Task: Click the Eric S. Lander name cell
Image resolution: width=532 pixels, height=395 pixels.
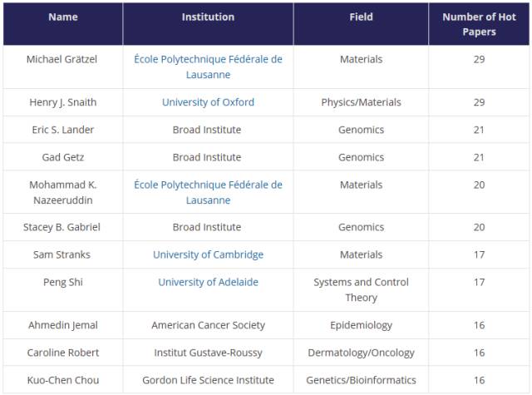Action: (63, 130)
